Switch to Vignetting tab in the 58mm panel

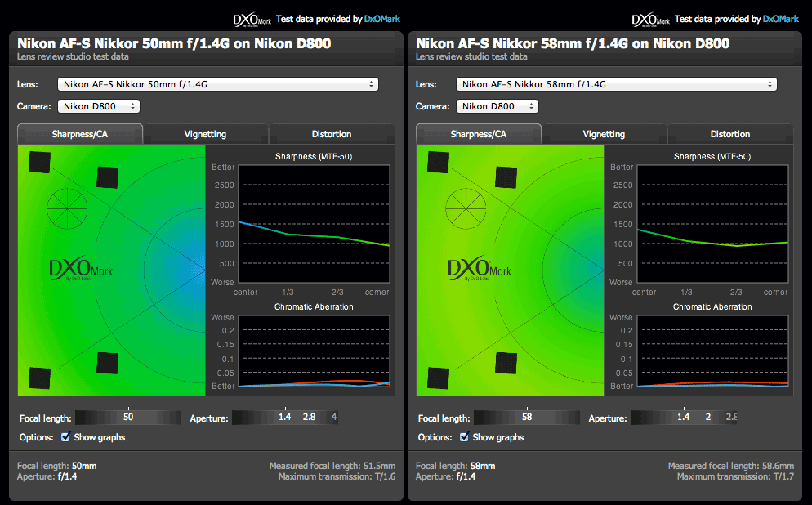[605, 134]
